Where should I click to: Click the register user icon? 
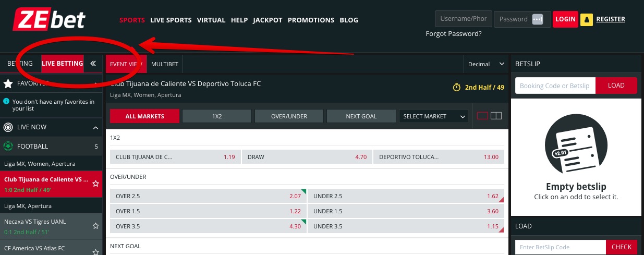(x=587, y=20)
